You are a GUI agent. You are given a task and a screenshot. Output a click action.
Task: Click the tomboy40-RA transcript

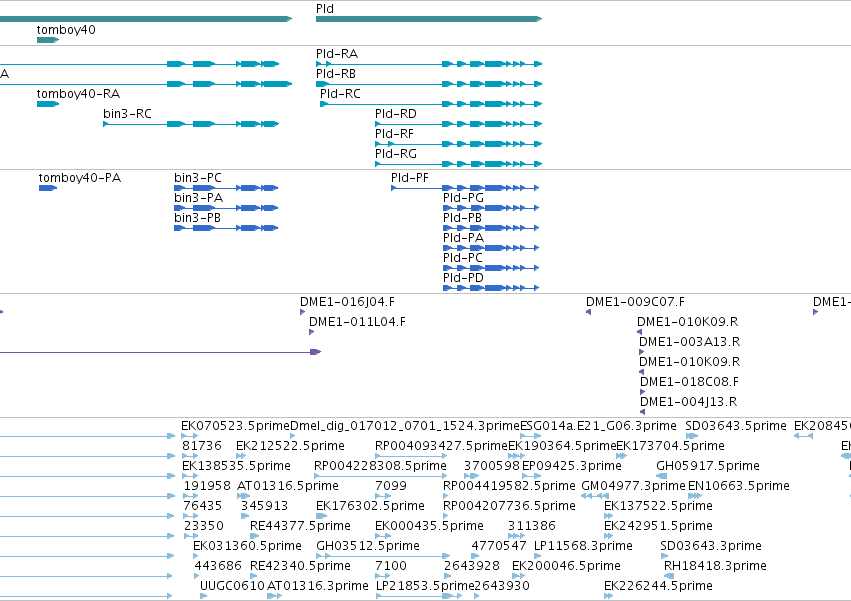coord(48,104)
